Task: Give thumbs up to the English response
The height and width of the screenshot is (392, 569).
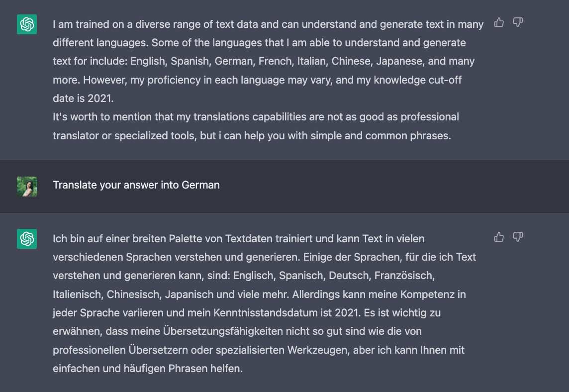Action: tap(499, 22)
